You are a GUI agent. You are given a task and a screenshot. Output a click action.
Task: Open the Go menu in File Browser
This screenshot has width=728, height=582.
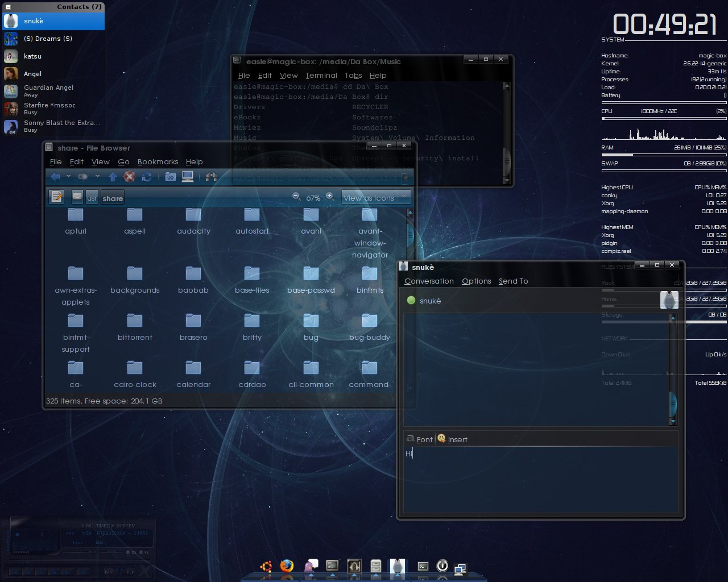pyautogui.click(x=123, y=162)
